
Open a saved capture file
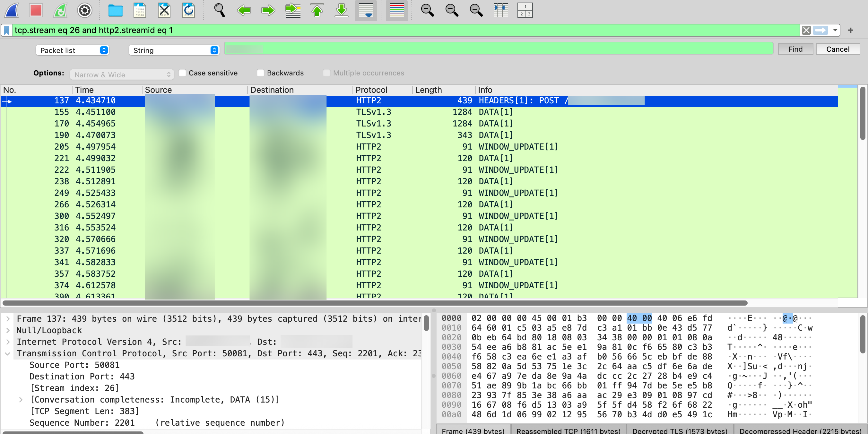(x=115, y=11)
